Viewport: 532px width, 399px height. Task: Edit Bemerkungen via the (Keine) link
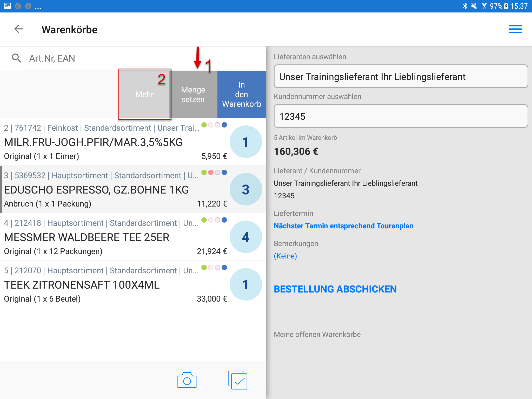[x=285, y=256]
